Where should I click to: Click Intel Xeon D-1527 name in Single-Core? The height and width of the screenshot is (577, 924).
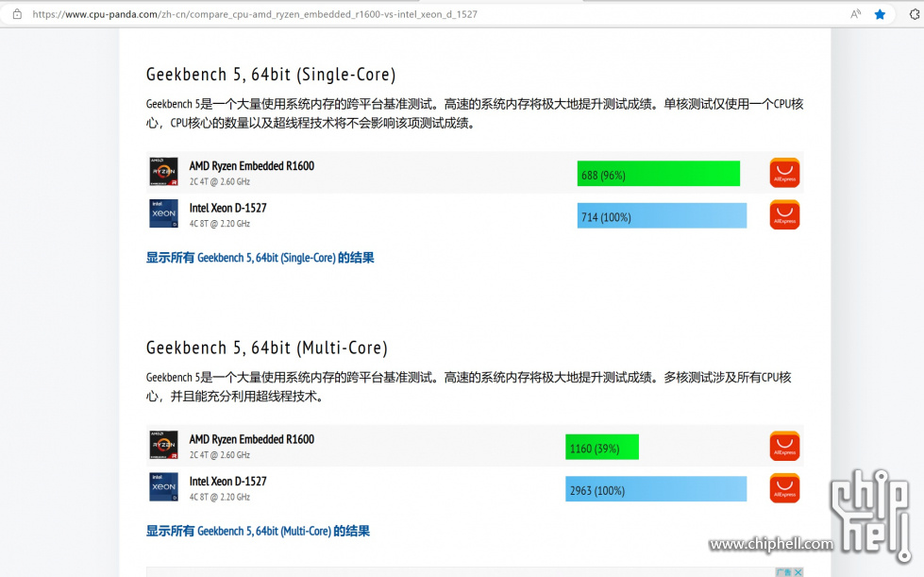227,208
